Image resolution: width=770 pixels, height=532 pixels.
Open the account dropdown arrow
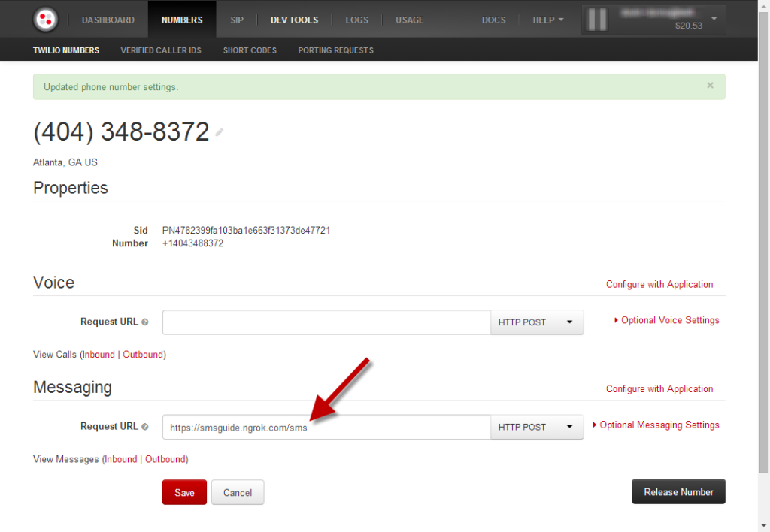(x=714, y=19)
